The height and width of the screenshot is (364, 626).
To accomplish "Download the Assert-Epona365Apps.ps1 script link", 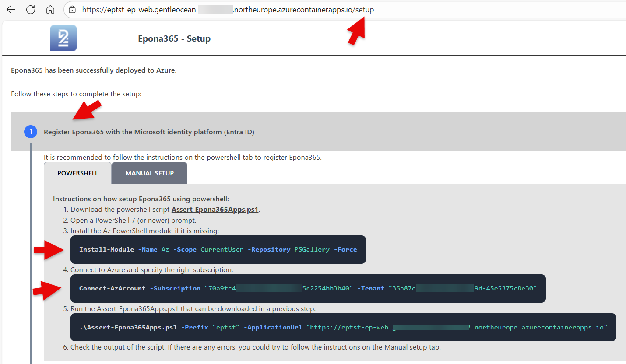I will click(215, 210).
